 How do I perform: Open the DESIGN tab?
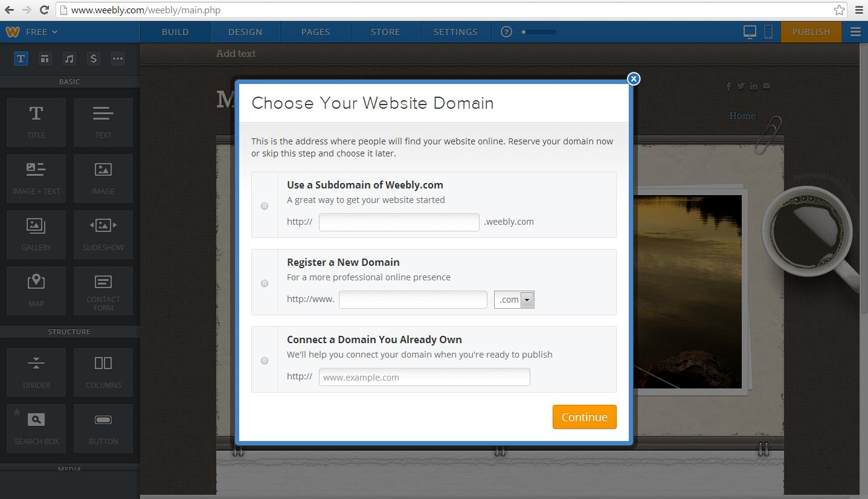pyautogui.click(x=245, y=32)
